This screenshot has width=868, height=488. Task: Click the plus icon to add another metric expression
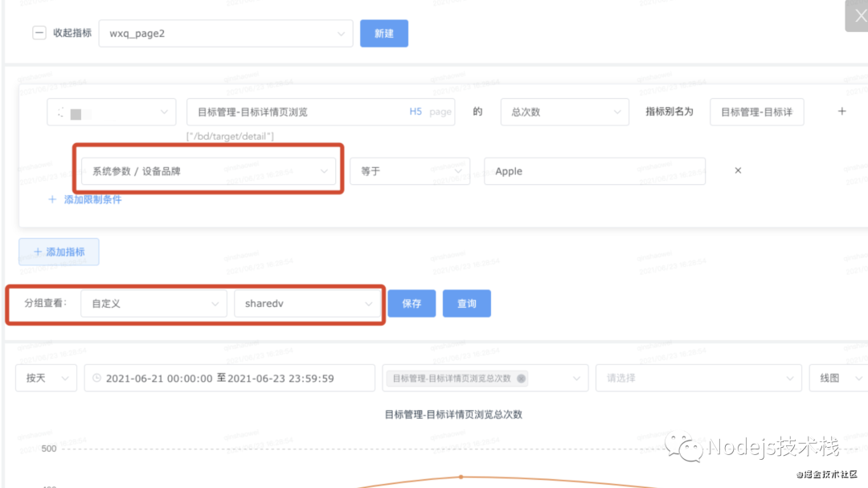click(x=841, y=111)
